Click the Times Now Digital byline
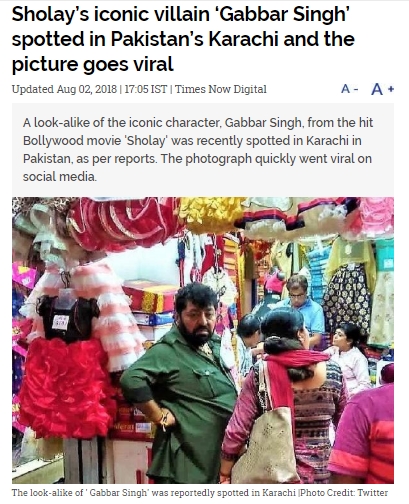 point(221,89)
